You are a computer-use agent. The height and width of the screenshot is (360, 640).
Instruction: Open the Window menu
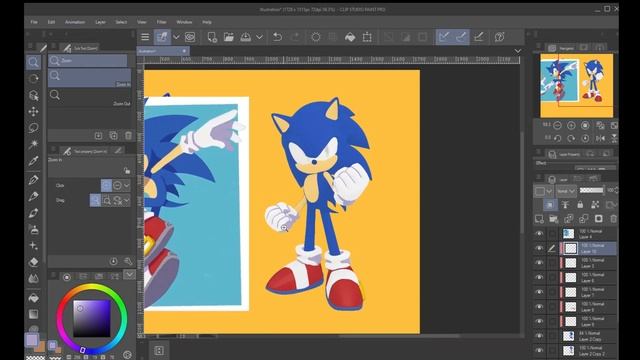tap(184, 22)
